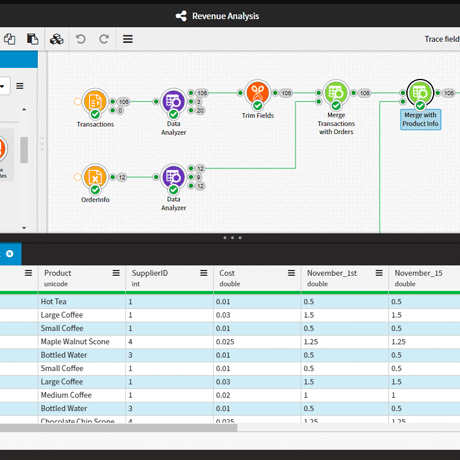Open the November_1st column menu
Image resolution: width=460 pixels, height=460 pixels.
[379, 273]
